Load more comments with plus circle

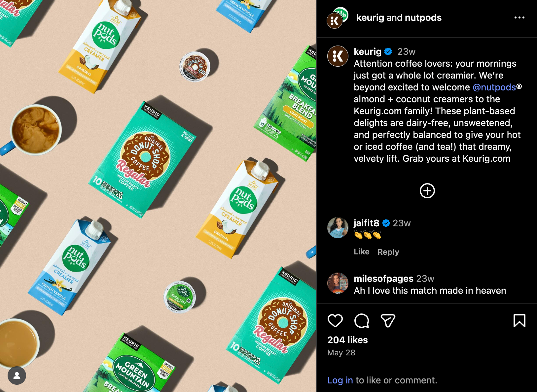pos(427,191)
